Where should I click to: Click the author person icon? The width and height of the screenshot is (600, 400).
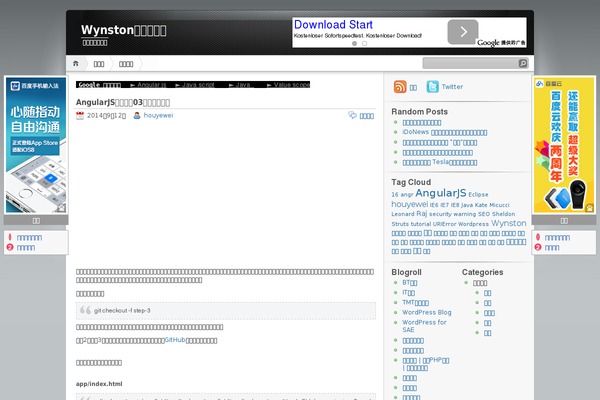137,116
